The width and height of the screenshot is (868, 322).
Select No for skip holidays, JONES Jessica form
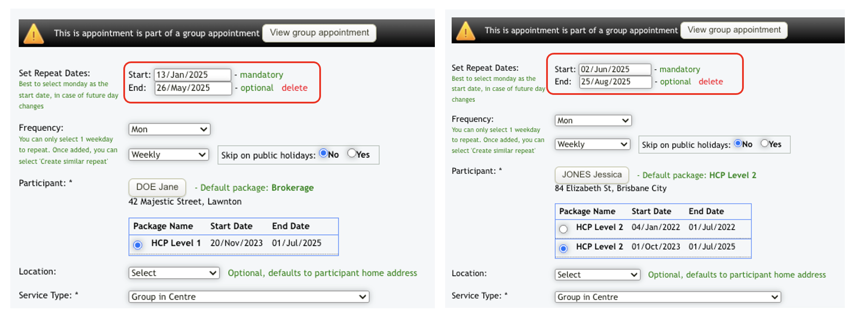point(738,143)
